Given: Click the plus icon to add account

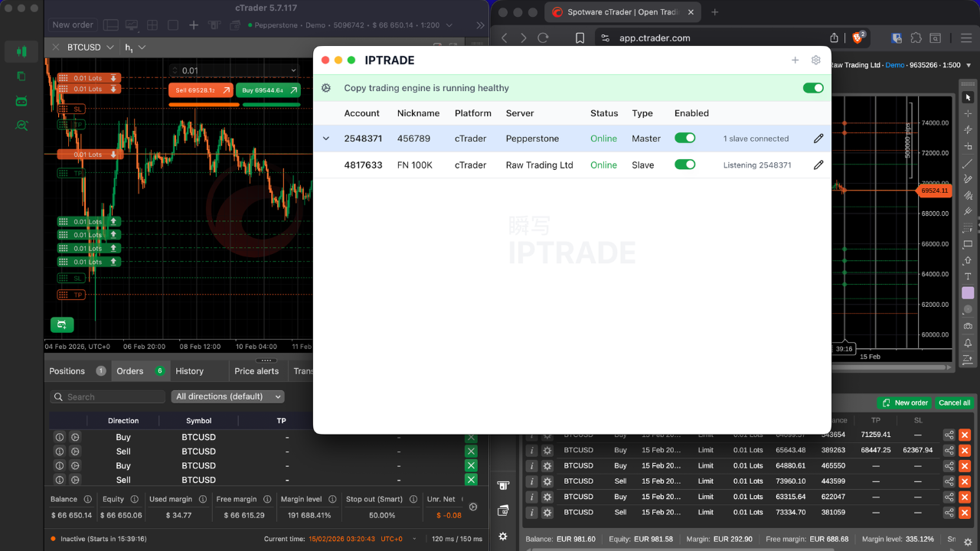Looking at the screenshot, I should click(795, 60).
